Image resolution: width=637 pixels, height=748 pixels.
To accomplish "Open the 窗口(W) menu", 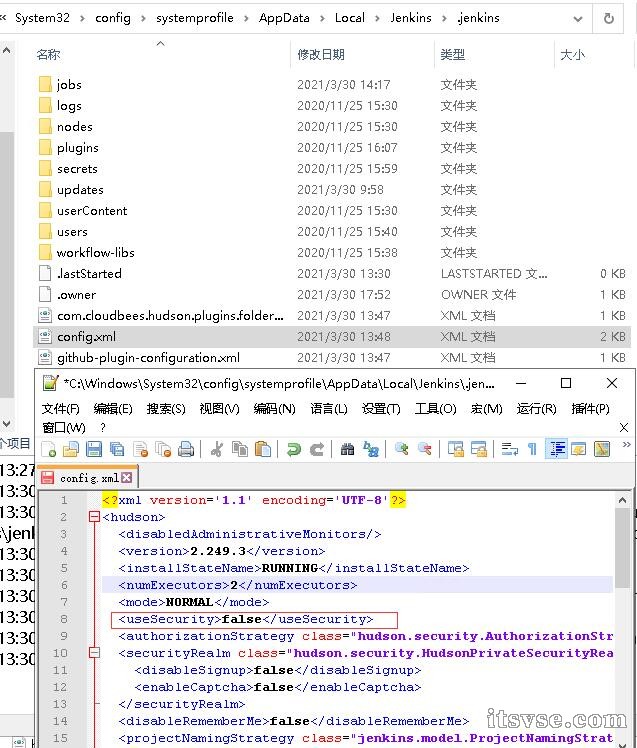I will tap(64, 427).
